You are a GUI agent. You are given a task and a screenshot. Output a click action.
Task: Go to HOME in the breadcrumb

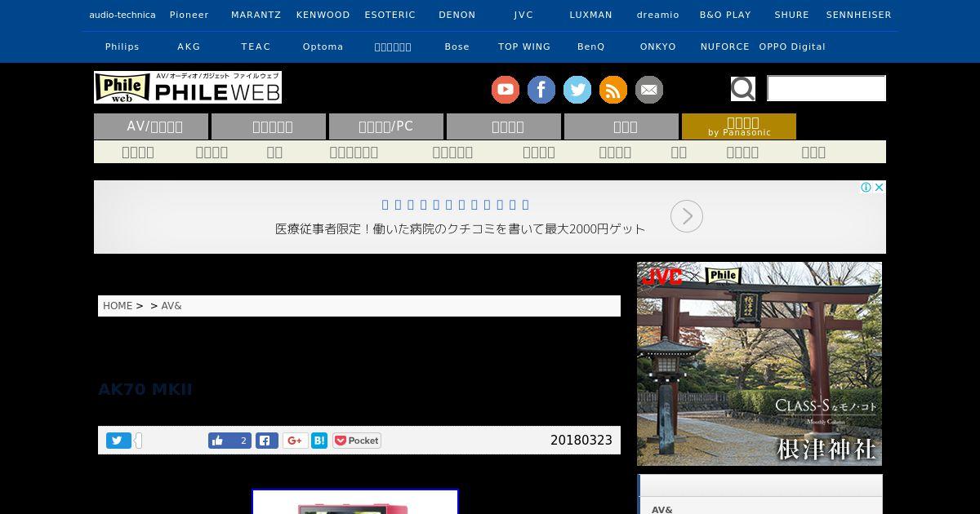coord(118,306)
